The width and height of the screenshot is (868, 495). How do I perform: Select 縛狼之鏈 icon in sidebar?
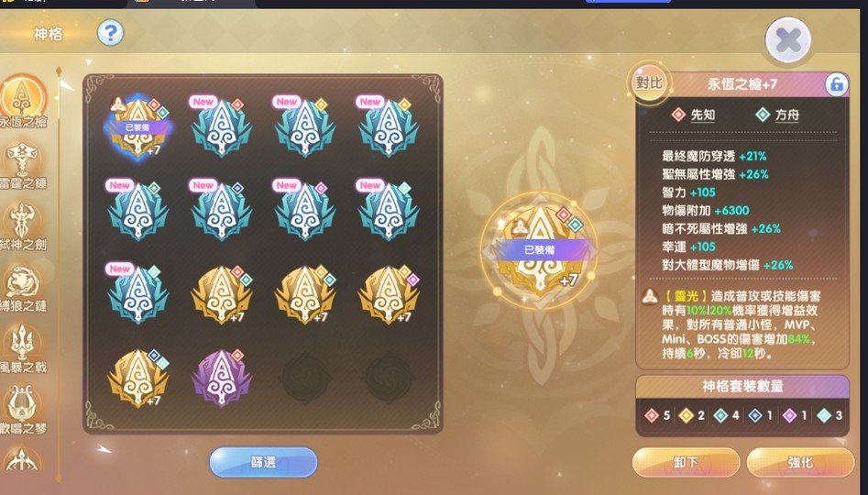tap(23, 289)
